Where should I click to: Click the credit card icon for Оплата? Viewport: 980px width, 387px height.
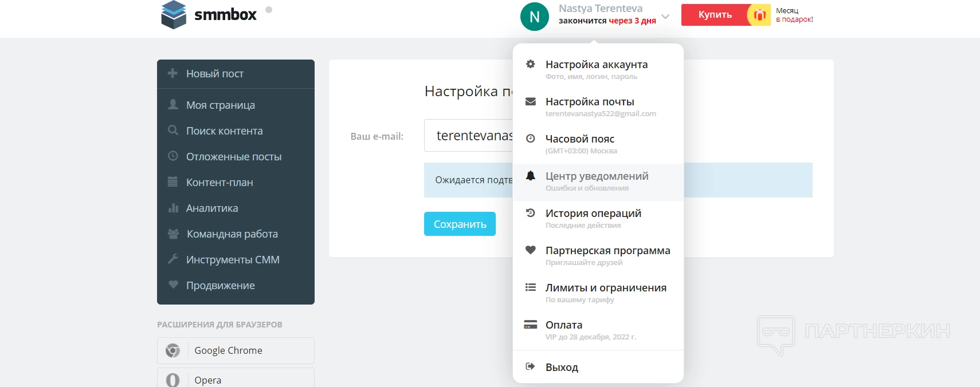(531, 325)
